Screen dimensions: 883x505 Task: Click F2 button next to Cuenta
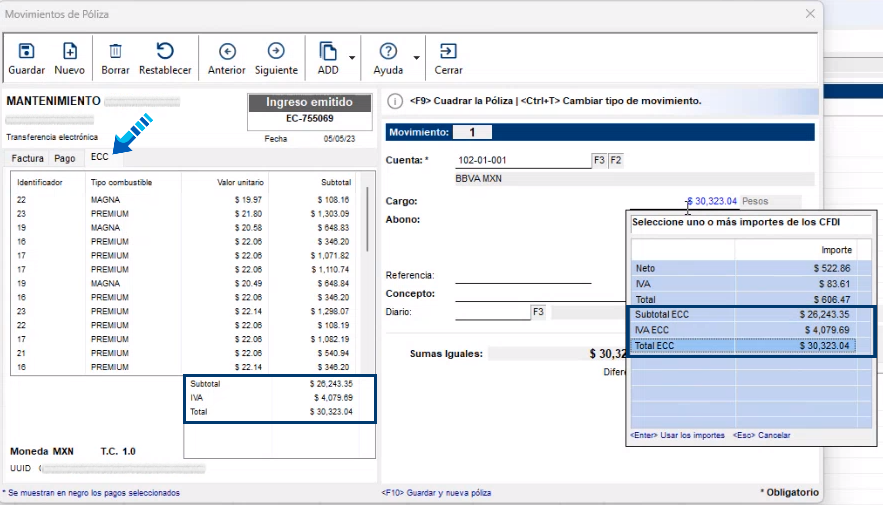click(x=616, y=160)
